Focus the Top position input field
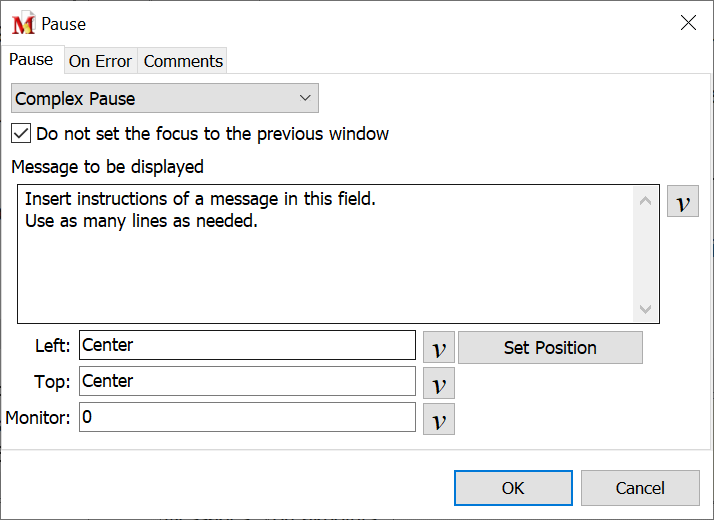 click(246, 381)
